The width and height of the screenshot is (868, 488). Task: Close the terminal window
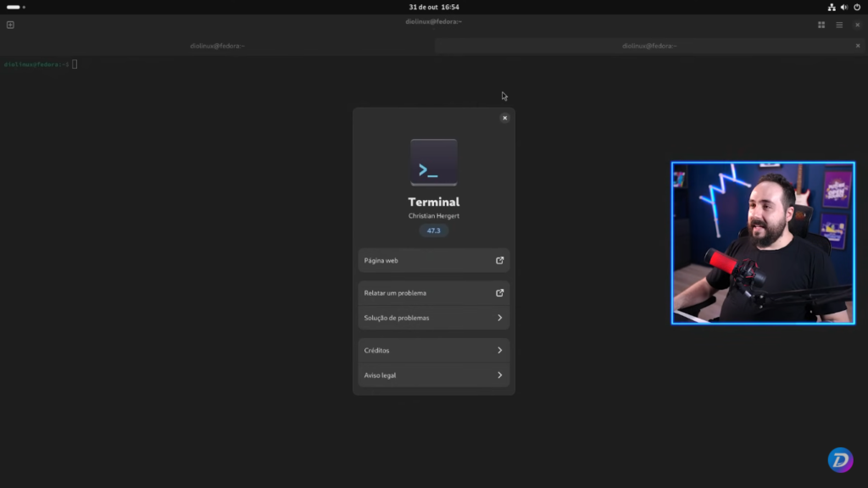pyautogui.click(x=858, y=25)
